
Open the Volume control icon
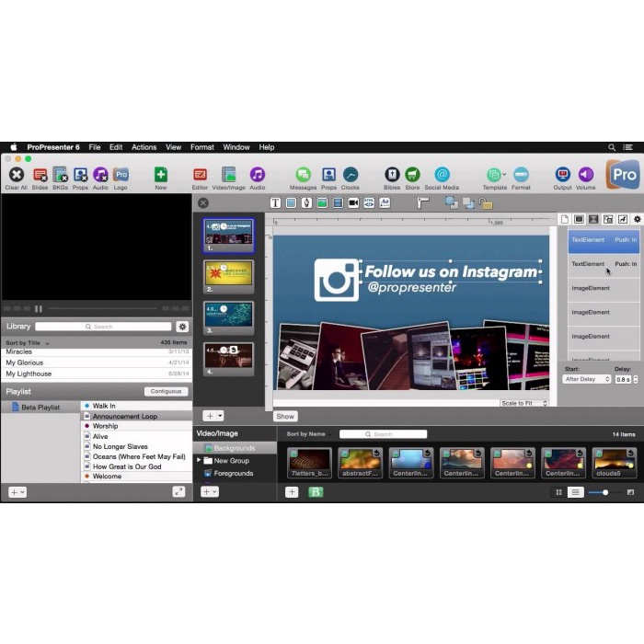(586, 175)
